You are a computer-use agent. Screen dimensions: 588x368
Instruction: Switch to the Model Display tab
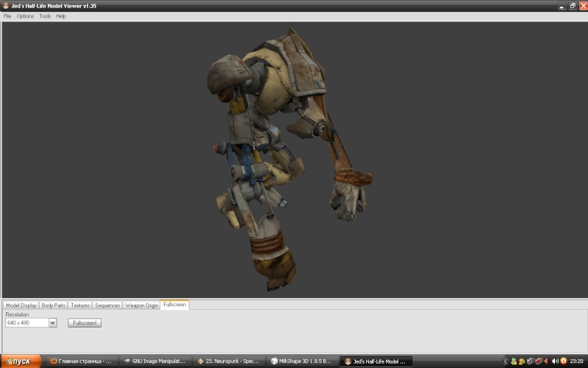[x=21, y=305]
